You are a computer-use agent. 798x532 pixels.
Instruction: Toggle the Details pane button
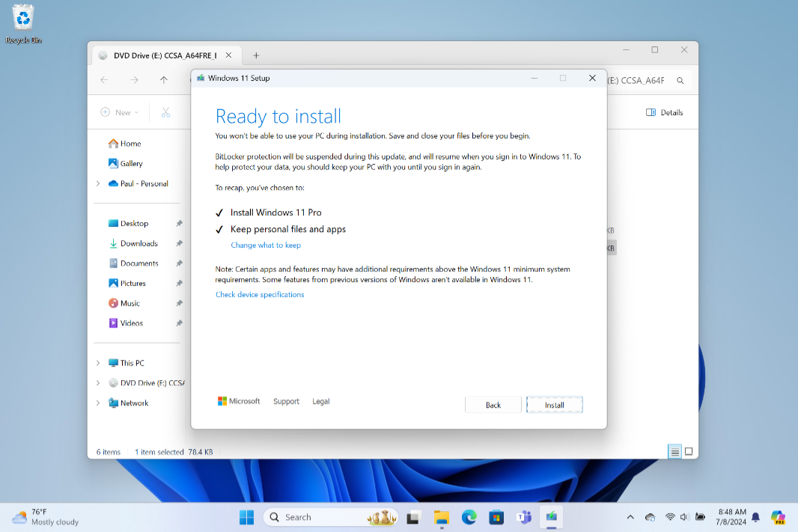pyautogui.click(x=664, y=112)
